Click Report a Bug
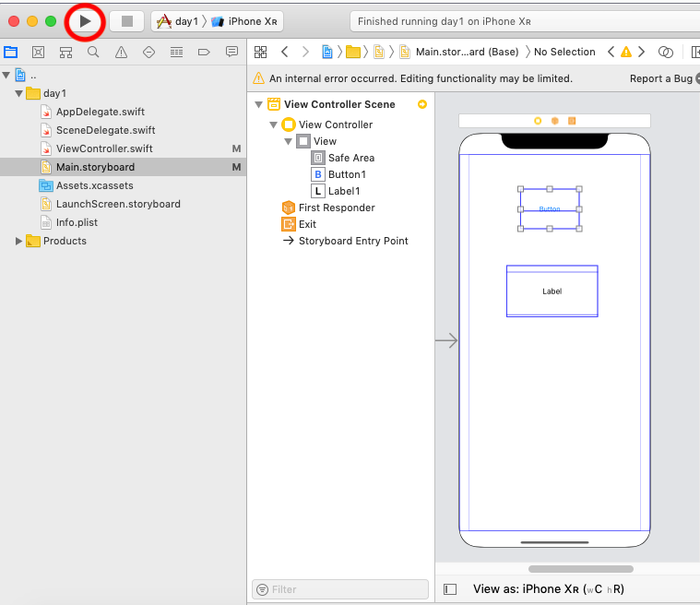The height and width of the screenshot is (605, 700). click(x=660, y=78)
